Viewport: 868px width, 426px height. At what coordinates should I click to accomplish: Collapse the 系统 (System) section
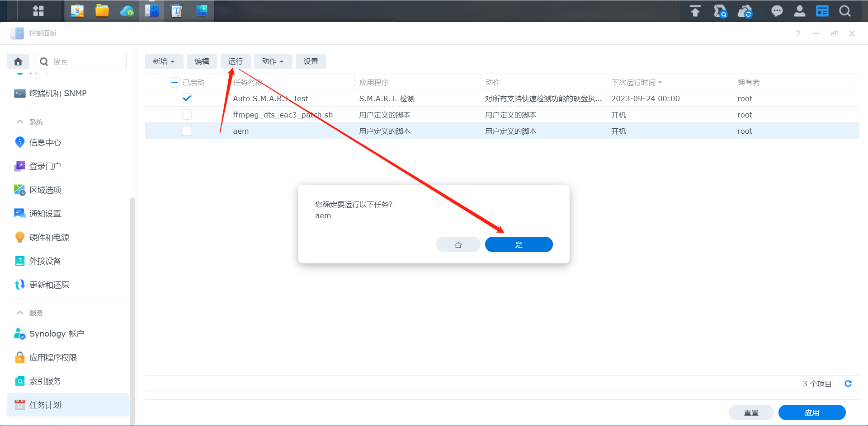coord(20,122)
